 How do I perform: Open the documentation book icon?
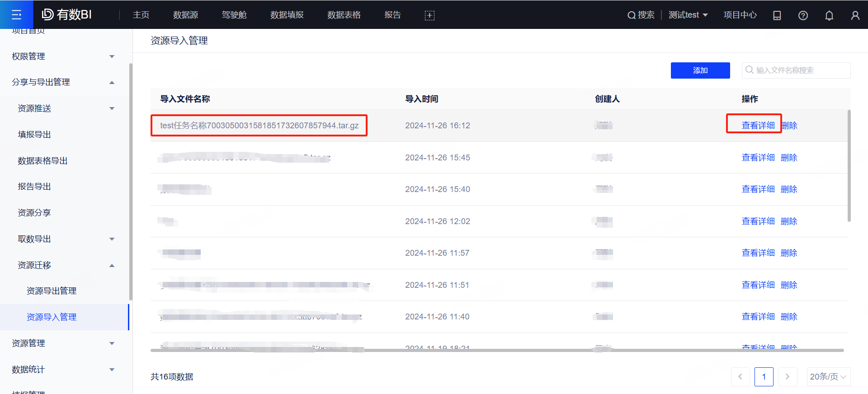[777, 15]
